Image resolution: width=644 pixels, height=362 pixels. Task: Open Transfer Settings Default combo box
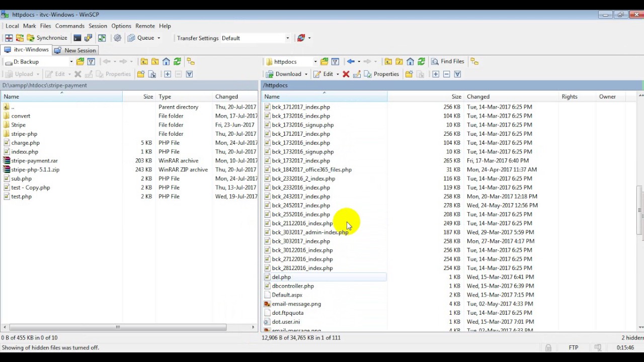click(x=256, y=38)
